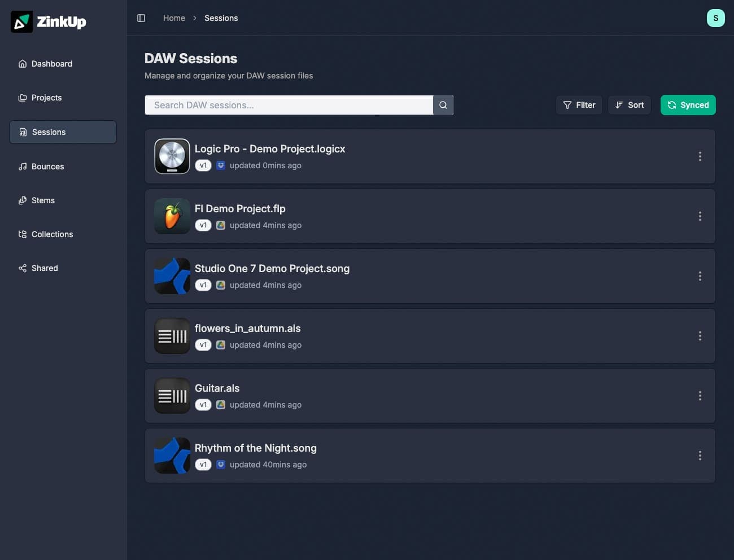This screenshot has height=560, width=734.
Task: Open the Sort dropdown
Action: click(x=629, y=105)
